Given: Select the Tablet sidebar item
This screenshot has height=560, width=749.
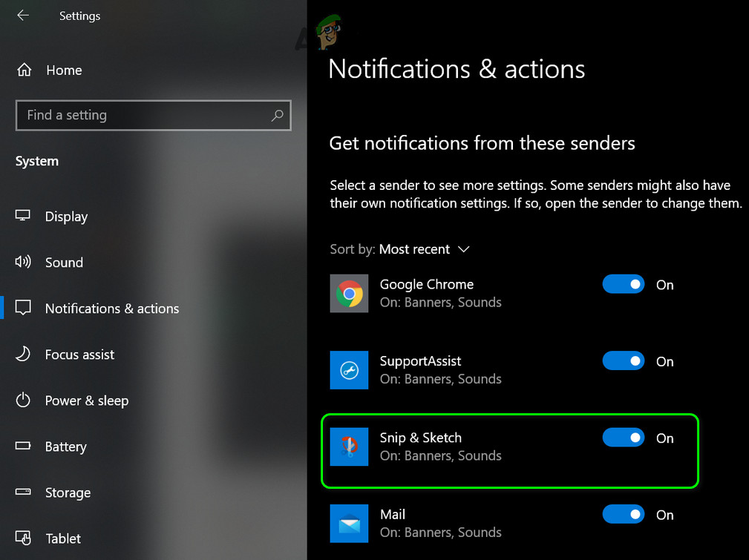Looking at the screenshot, I should point(62,538).
